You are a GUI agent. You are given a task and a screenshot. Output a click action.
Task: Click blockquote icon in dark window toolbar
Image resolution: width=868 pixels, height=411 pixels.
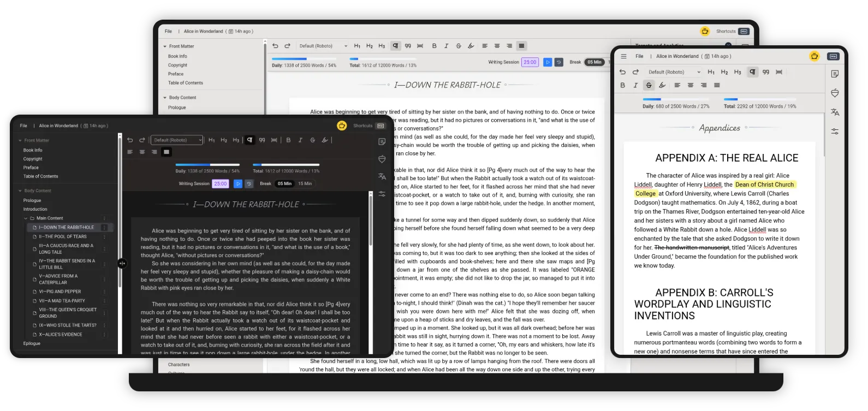coord(262,140)
